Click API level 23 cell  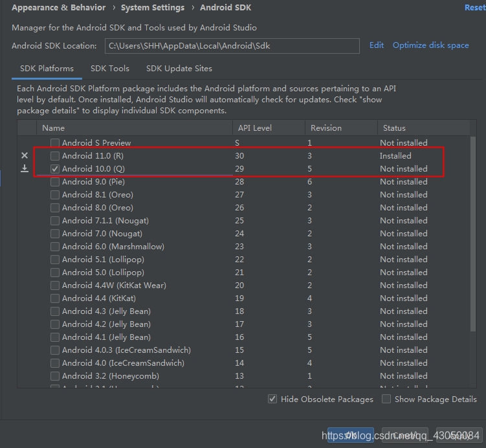point(239,247)
